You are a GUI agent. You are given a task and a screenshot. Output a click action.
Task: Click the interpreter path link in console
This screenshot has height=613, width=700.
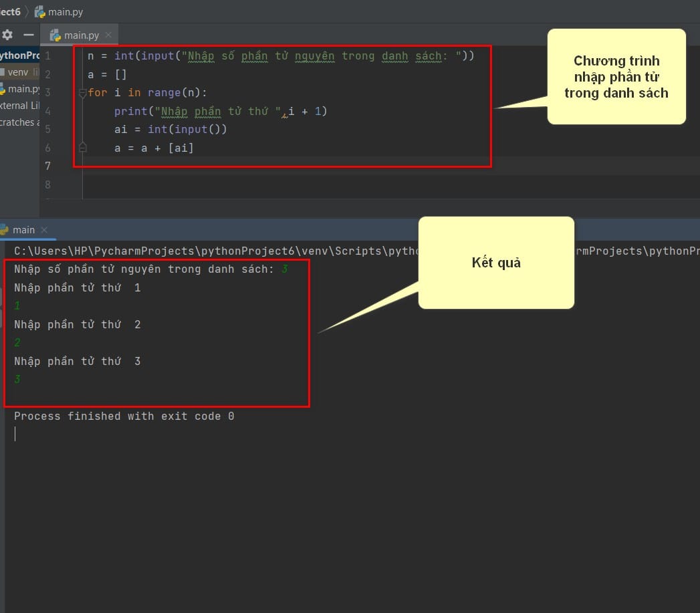(217, 251)
